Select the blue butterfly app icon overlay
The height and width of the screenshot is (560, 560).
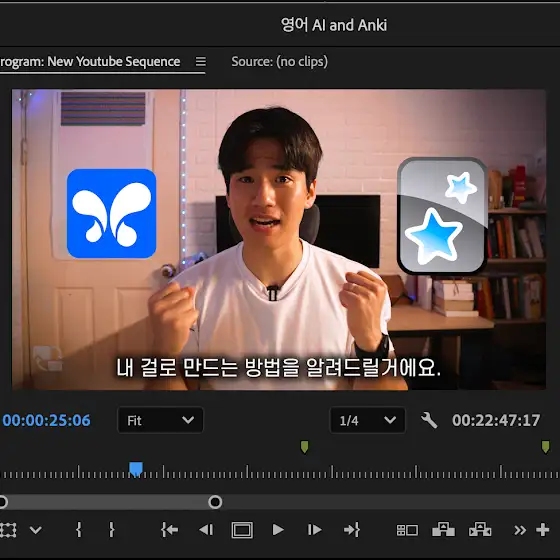(111, 213)
